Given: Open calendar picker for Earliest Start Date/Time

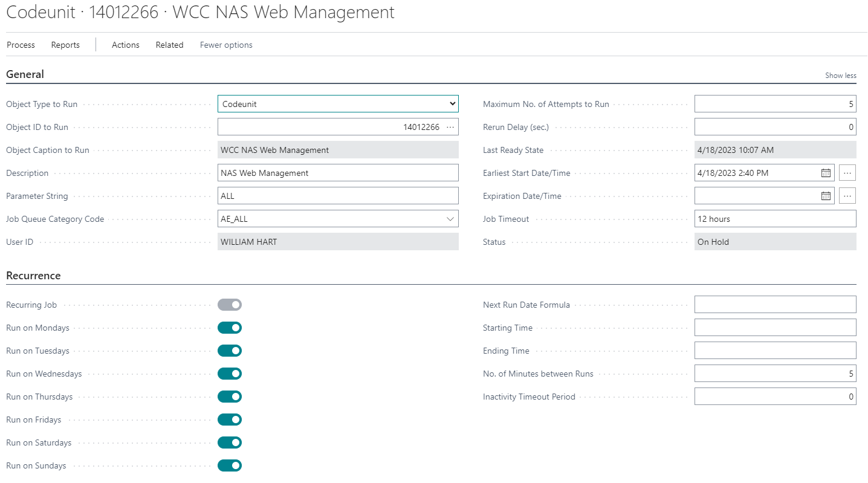Looking at the screenshot, I should pos(826,173).
